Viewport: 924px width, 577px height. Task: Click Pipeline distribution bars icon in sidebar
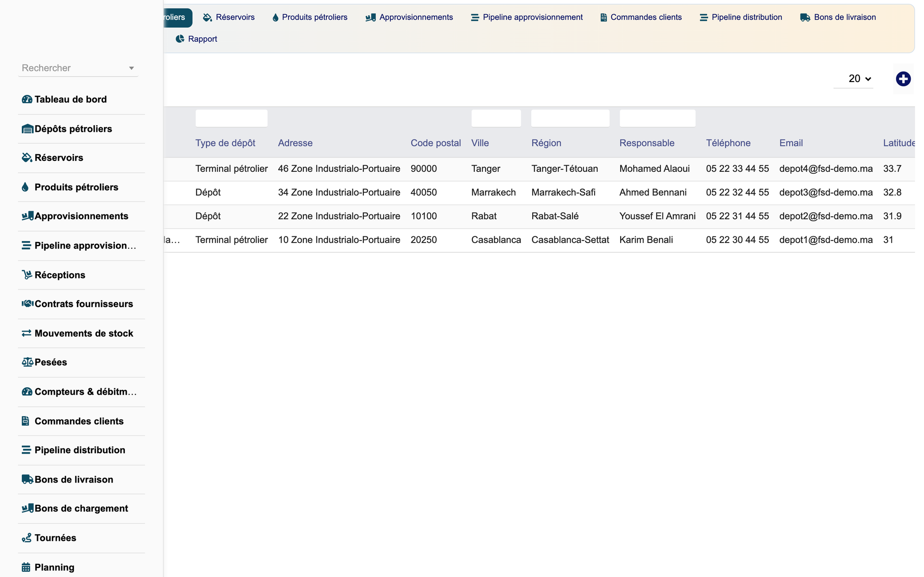(x=26, y=450)
